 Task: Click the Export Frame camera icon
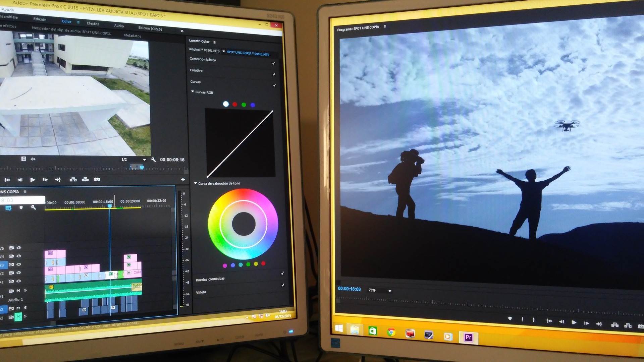pyautogui.click(x=98, y=180)
